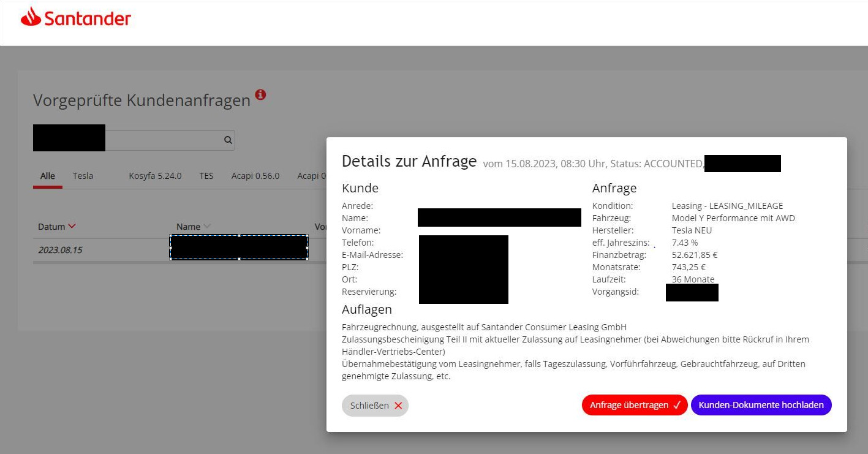Click the Anrede: label
The image size is (868, 454).
click(x=357, y=206)
